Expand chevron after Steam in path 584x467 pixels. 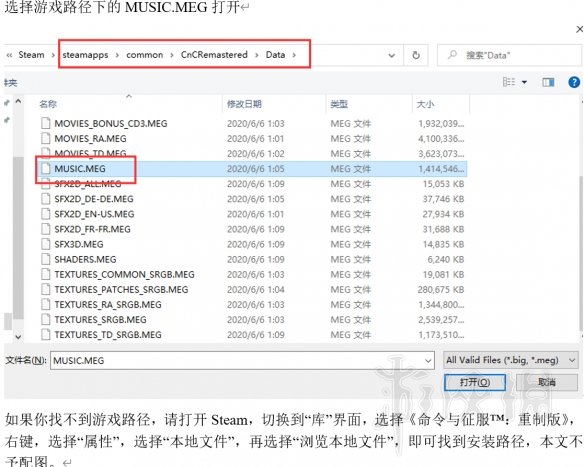pyautogui.click(x=53, y=55)
